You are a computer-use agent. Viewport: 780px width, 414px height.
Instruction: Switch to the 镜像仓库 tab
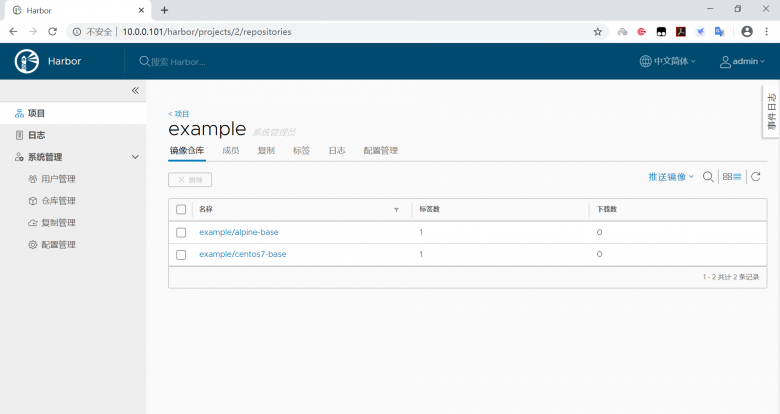(x=187, y=151)
